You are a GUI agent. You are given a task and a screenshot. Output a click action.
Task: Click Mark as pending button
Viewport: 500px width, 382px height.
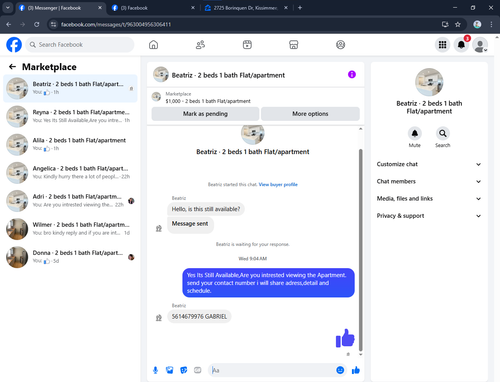click(x=205, y=114)
